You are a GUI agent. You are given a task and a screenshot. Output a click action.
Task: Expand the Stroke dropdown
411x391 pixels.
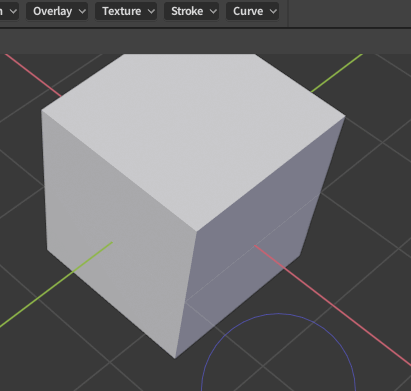(191, 11)
